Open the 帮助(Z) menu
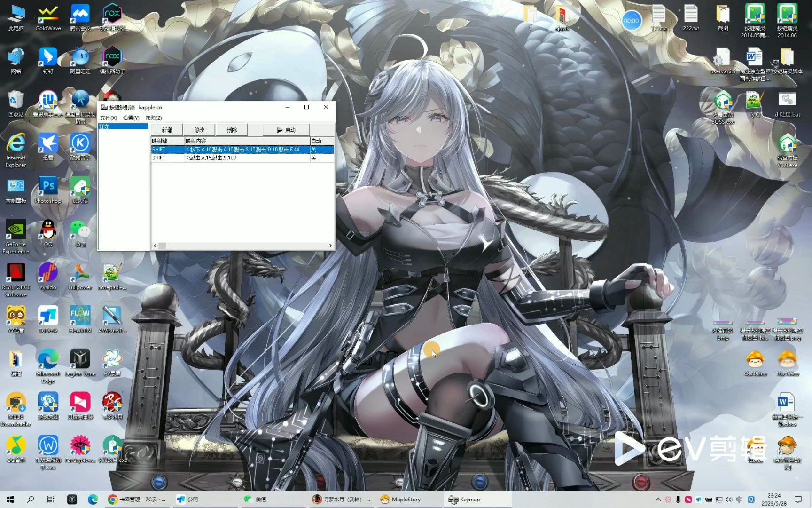Viewport: 812px width, 508px height. tap(154, 118)
